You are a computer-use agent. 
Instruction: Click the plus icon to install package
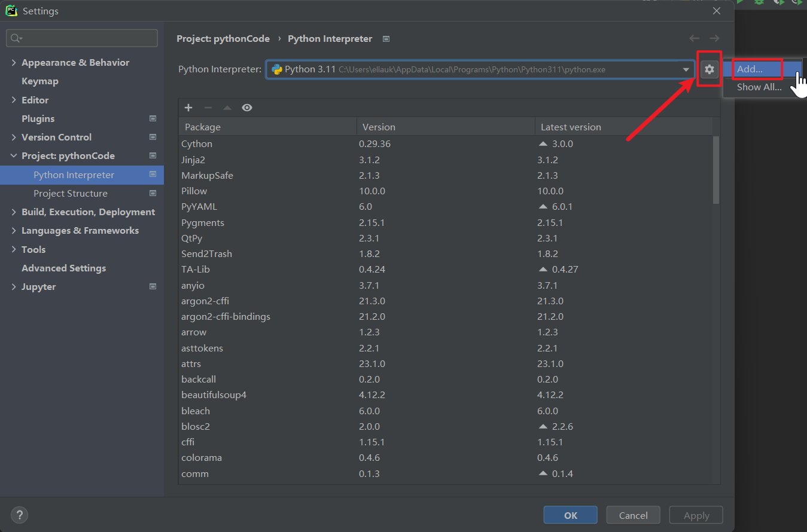[x=188, y=108]
